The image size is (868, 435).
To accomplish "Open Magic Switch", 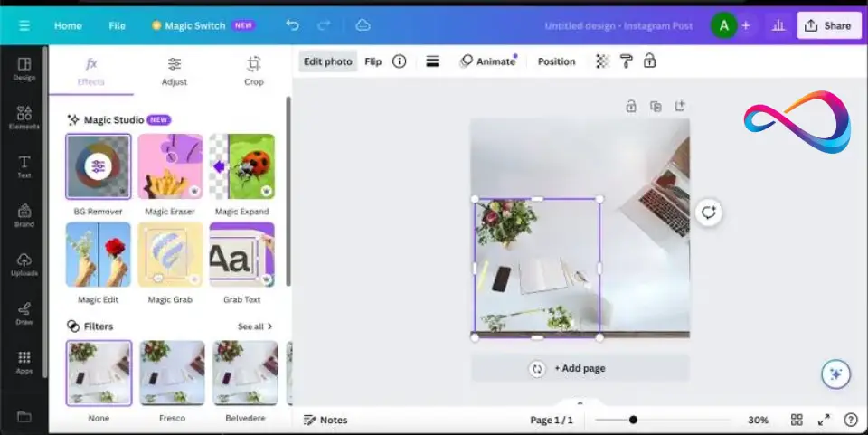I will tap(203, 25).
